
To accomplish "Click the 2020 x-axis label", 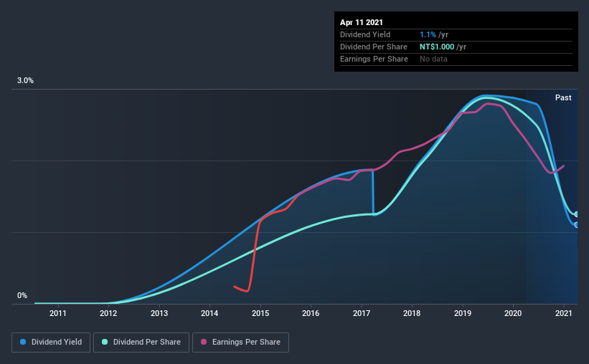I will 513,313.
